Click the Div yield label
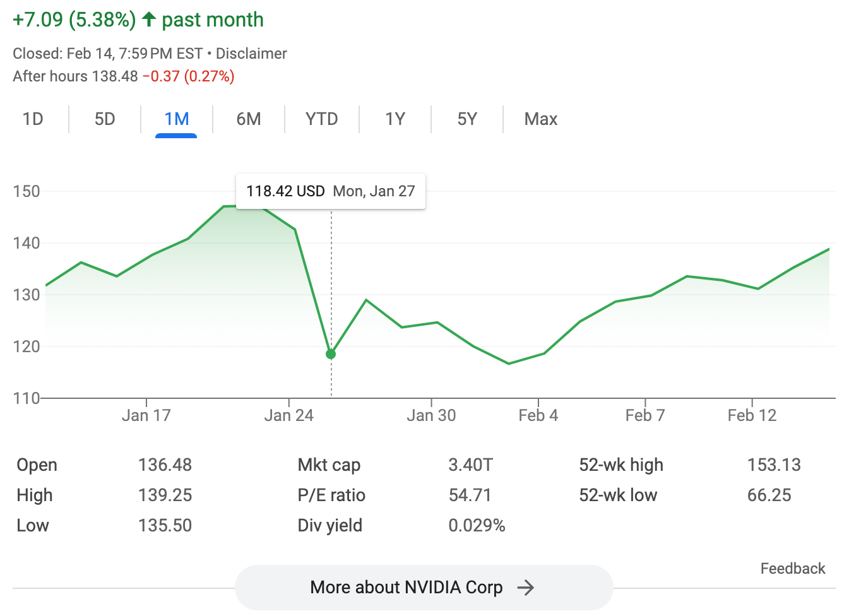The height and width of the screenshot is (616, 861). [330, 526]
